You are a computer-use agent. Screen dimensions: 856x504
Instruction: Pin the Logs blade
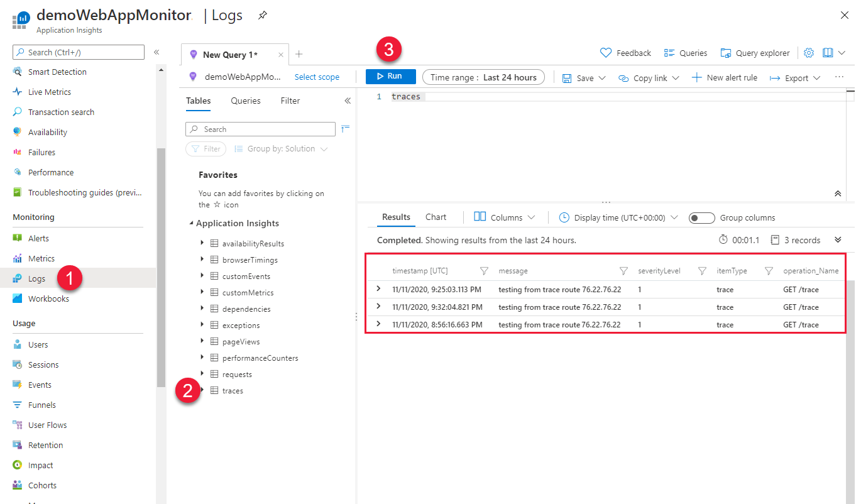[262, 14]
